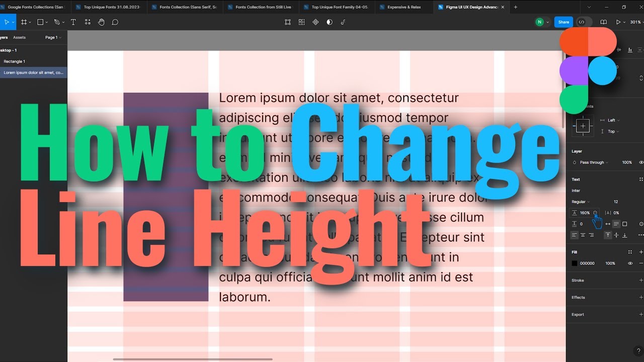Open type settings with the ellipsis icon
Viewport: 644px width, 362px height.
(640, 235)
